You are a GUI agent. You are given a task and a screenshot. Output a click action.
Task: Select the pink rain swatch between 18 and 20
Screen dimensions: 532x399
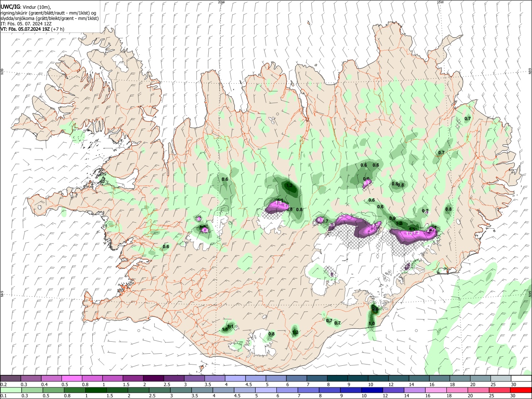point(456,390)
